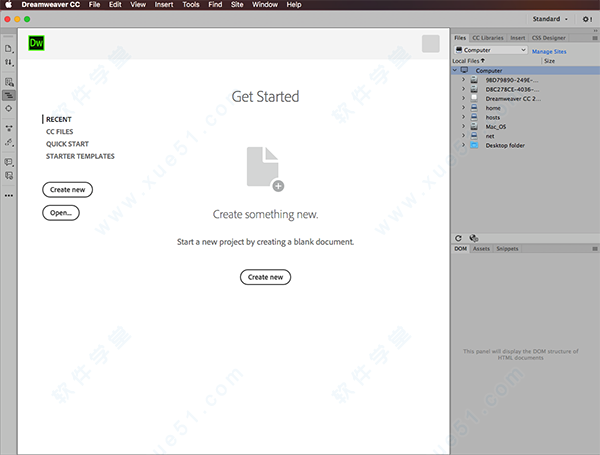Toggle the highlighted code indent toolbar icon

point(8,95)
